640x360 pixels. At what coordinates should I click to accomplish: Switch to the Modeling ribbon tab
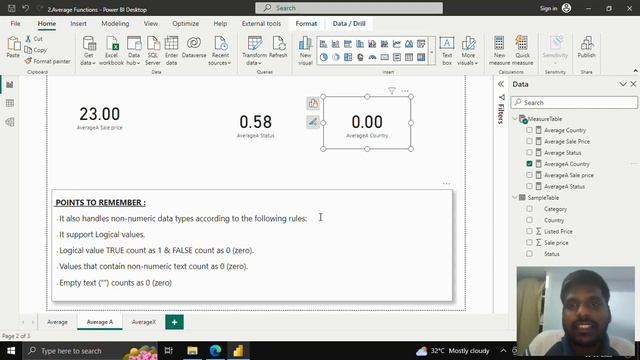115,24
